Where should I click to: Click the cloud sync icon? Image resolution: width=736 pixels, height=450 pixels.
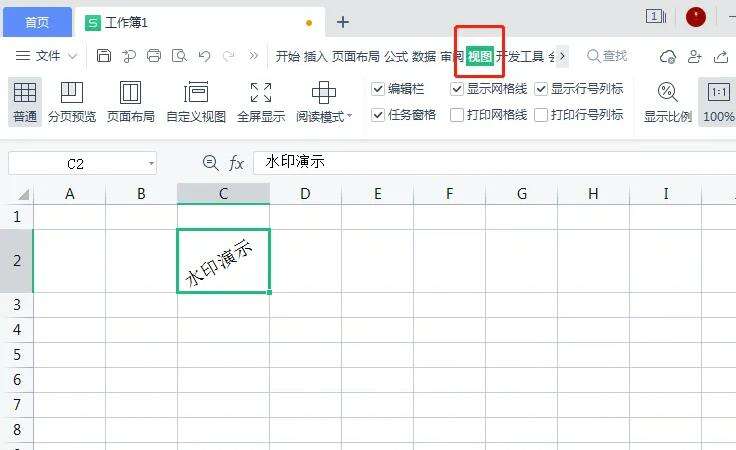[x=667, y=57]
